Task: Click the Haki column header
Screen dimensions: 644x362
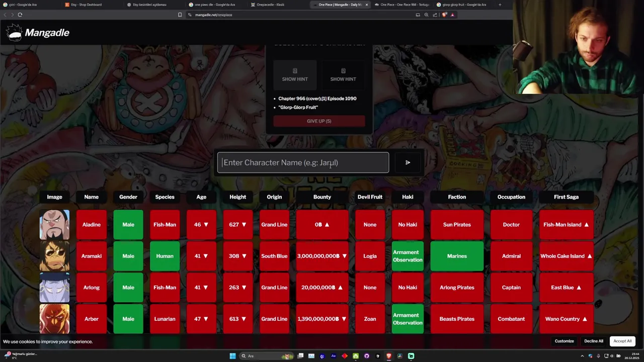Action: click(x=408, y=197)
